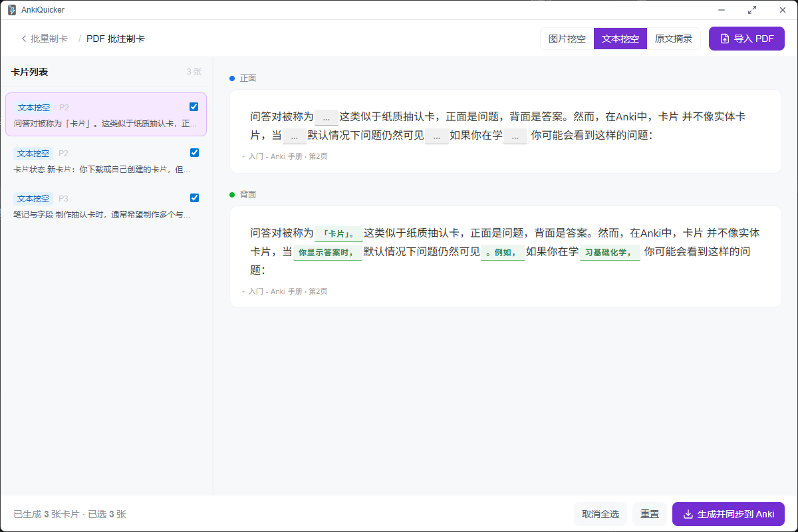
Task: Click the 习基础化学, cloze answer chip
Action: 610,253
